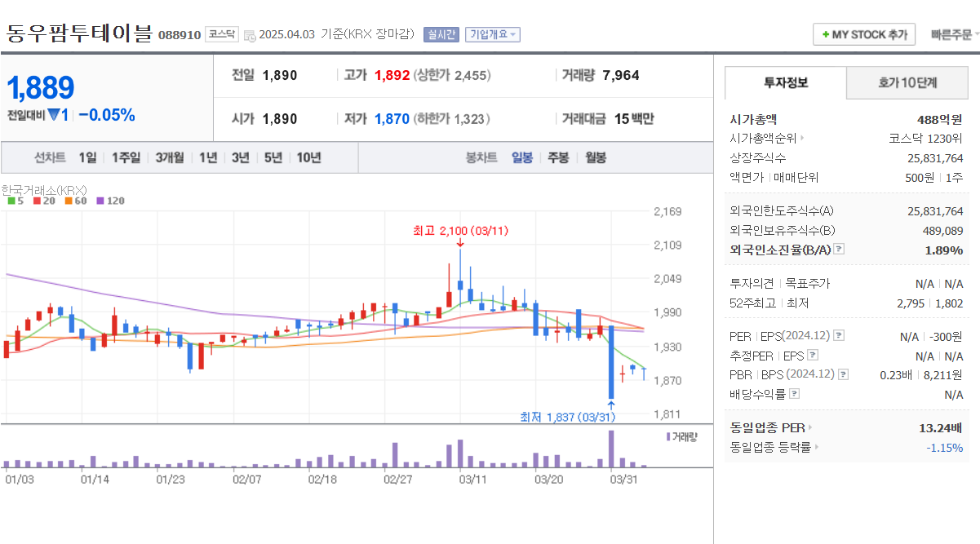Open the help icon next to PER|EPS(2024.12)
Image resolution: width=980 pixels, height=544 pixels.
click(839, 336)
